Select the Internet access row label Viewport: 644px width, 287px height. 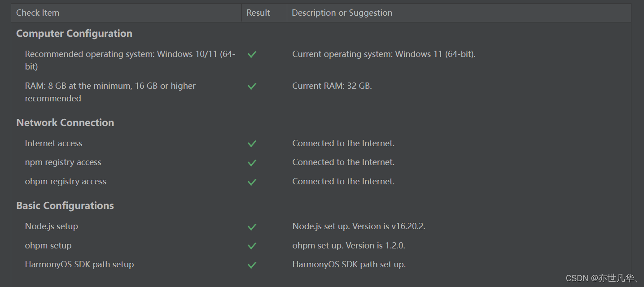(54, 143)
